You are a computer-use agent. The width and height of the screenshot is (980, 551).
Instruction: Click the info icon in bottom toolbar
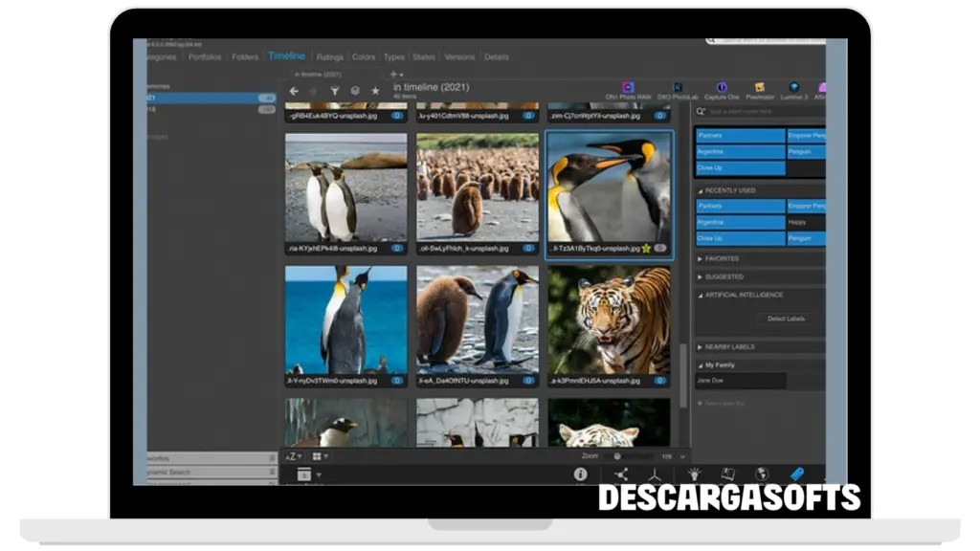(x=580, y=474)
